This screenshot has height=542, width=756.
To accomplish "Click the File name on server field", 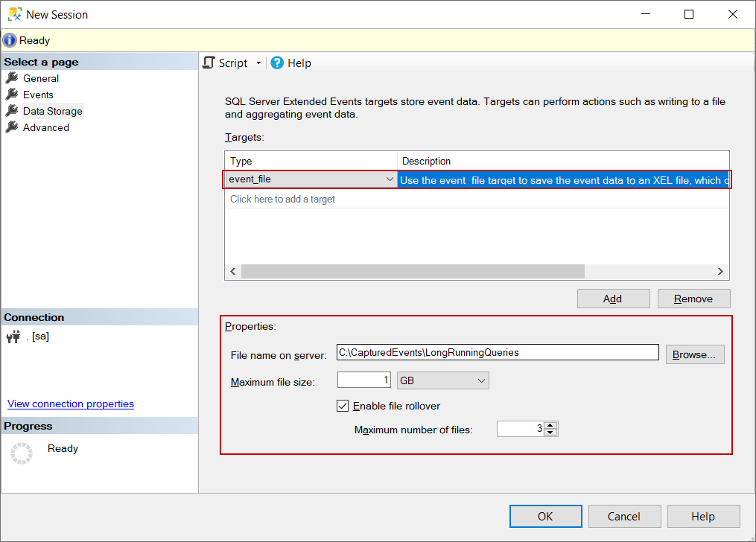I will click(498, 352).
